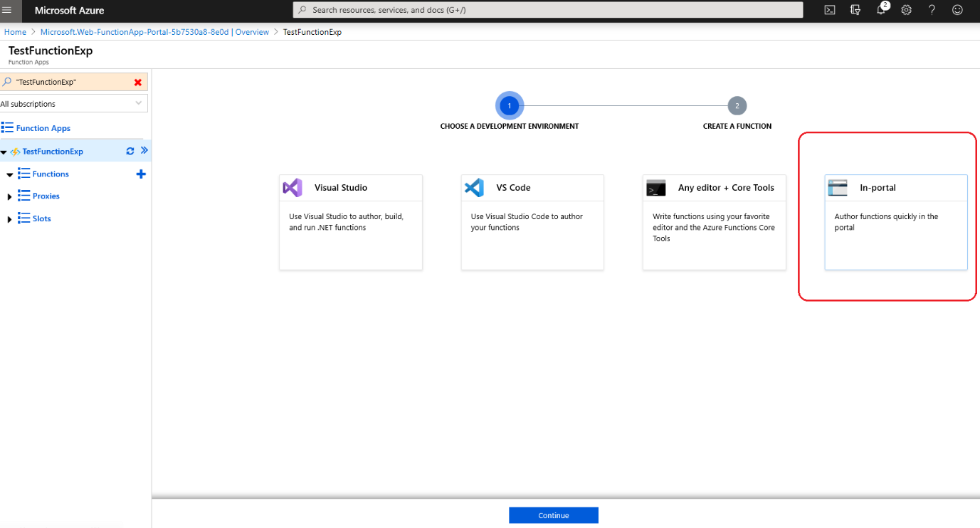Focus the Search resources, services, and docs box
The height and width of the screenshot is (528, 980).
pos(548,10)
